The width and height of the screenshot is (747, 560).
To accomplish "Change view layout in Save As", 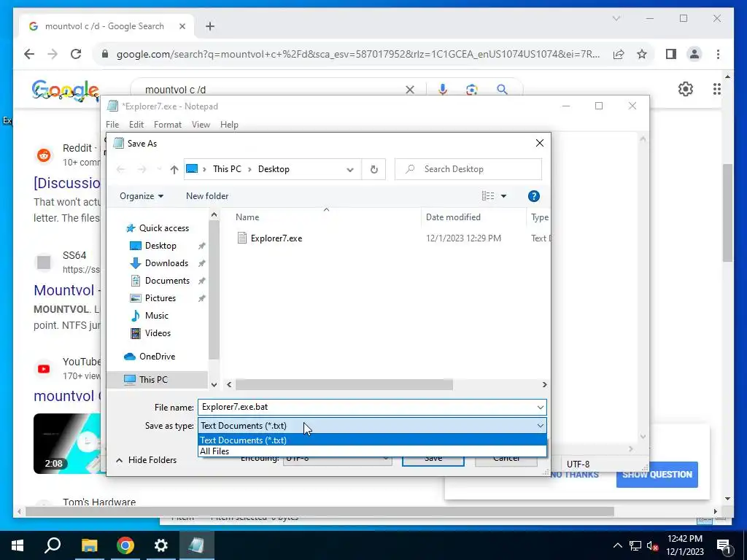I will pyautogui.click(x=488, y=196).
